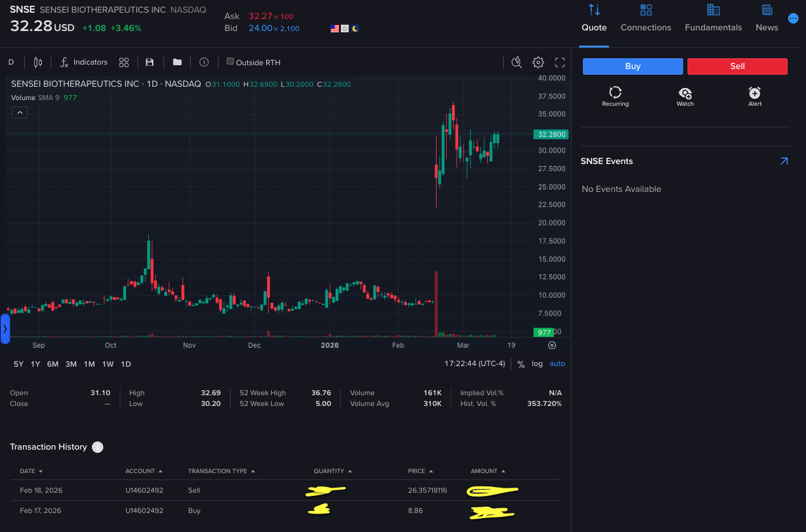Collapse the chart legend chevron
Image resolution: width=806 pixels, height=532 pixels.
[20, 113]
